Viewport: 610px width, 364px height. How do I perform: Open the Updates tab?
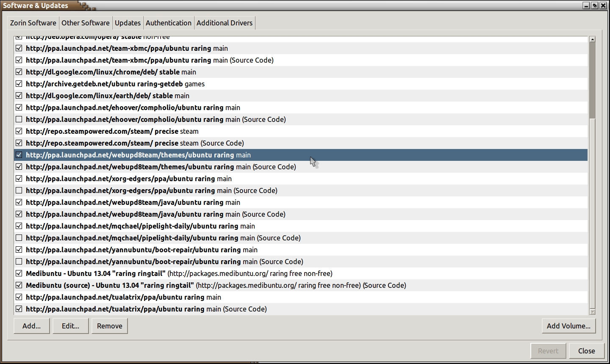tap(128, 23)
